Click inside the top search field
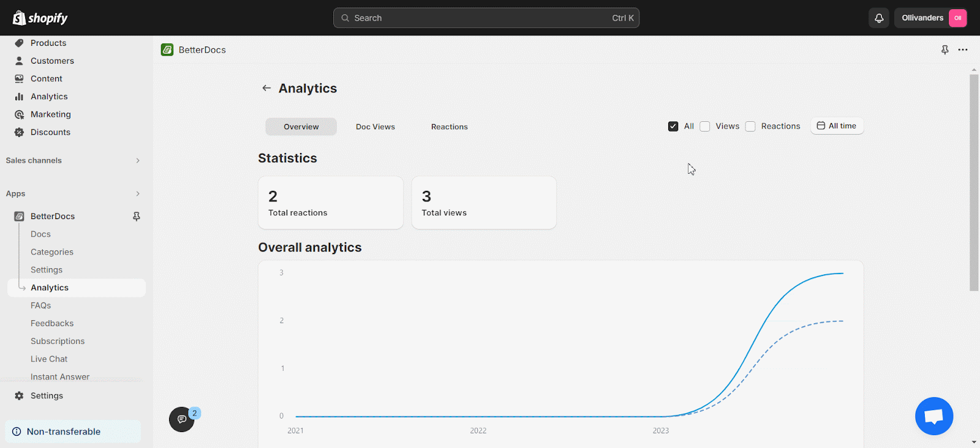 [486, 18]
